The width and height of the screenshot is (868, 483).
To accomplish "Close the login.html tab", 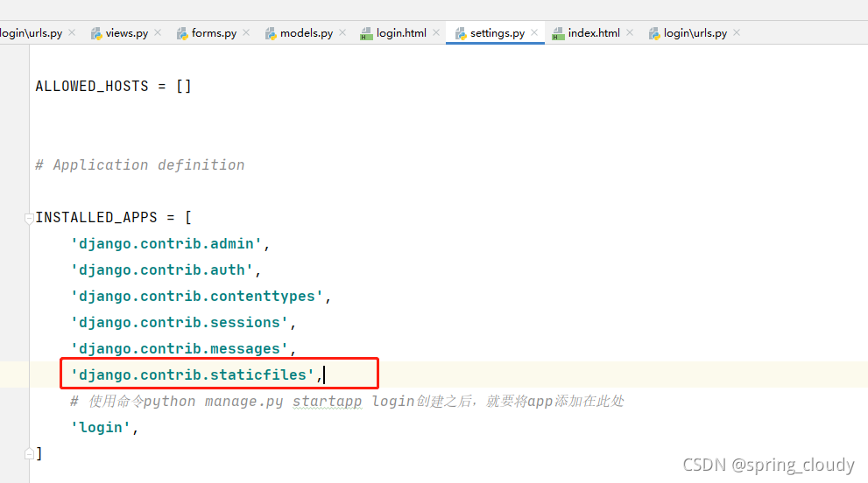I will pos(436,32).
